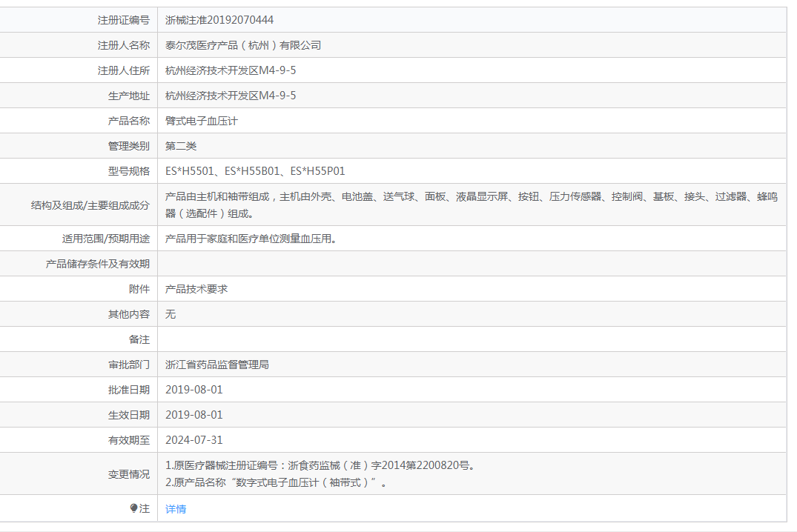Click the 注册证编号 row label
The image size is (797, 532).
coord(124,20)
